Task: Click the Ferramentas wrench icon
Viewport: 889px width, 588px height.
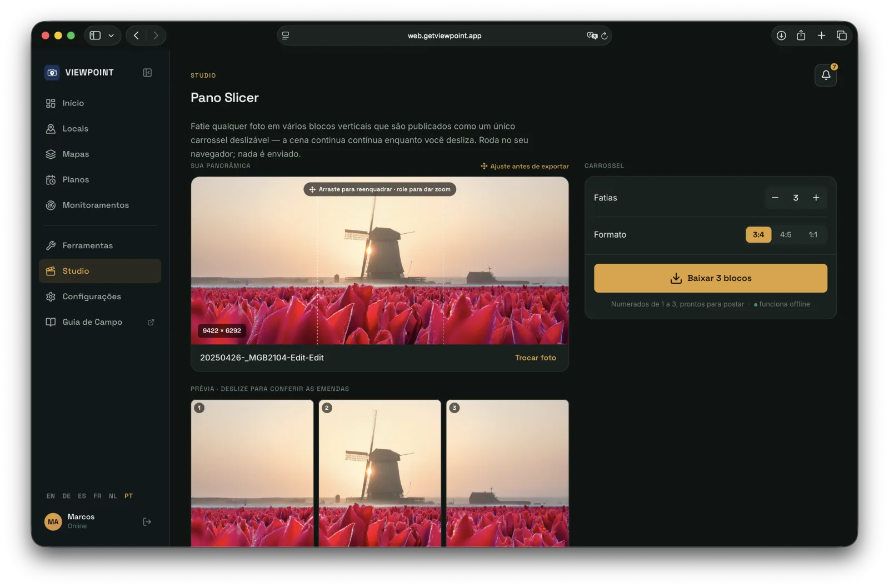Action: click(x=51, y=245)
